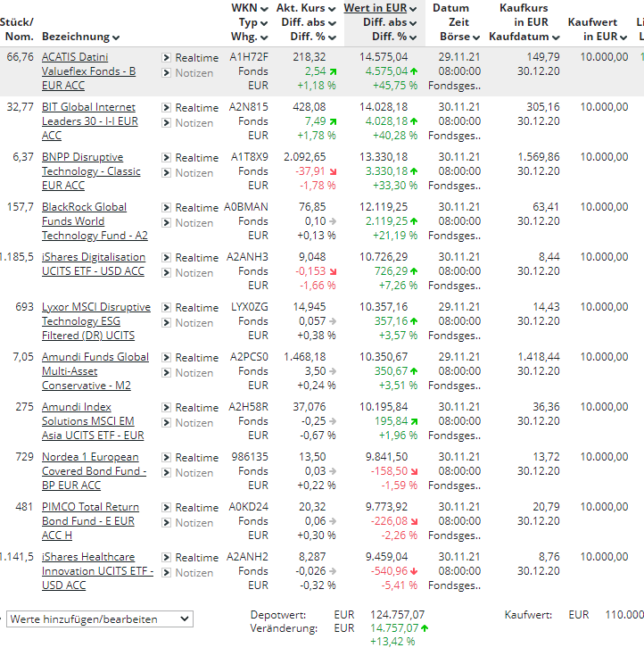This screenshot has width=644, height=656.
Task: Open Notizen arrow icon for ACATIS Datini
Action: pyautogui.click(x=166, y=73)
